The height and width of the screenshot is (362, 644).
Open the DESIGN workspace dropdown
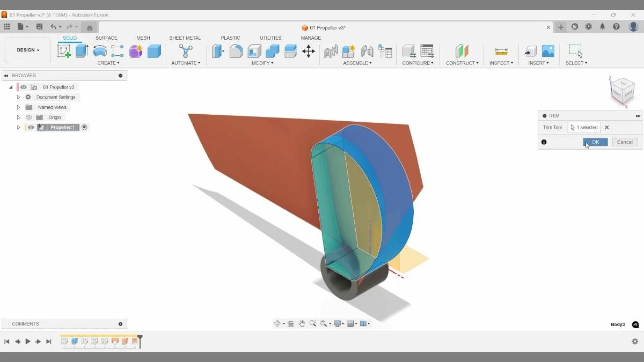click(28, 50)
